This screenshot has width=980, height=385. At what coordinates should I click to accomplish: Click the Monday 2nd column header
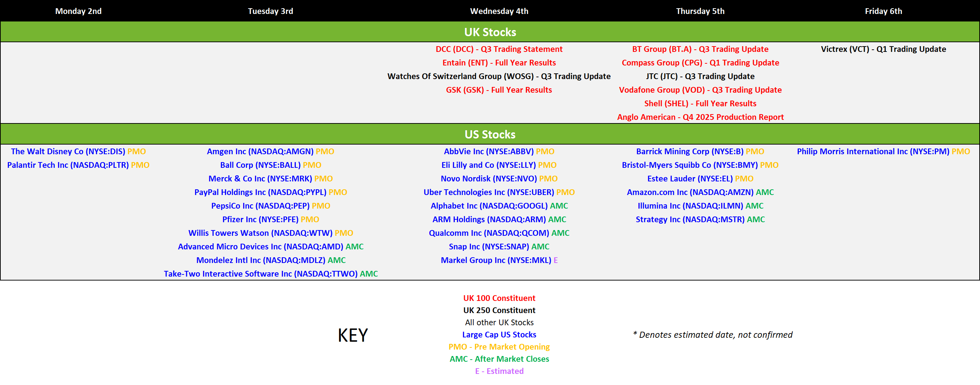click(x=78, y=11)
